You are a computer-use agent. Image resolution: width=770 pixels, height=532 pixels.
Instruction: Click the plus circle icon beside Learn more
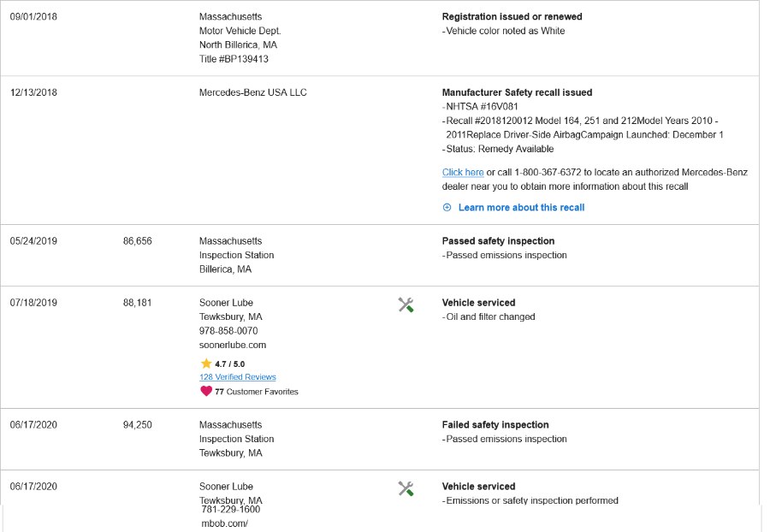[447, 208]
